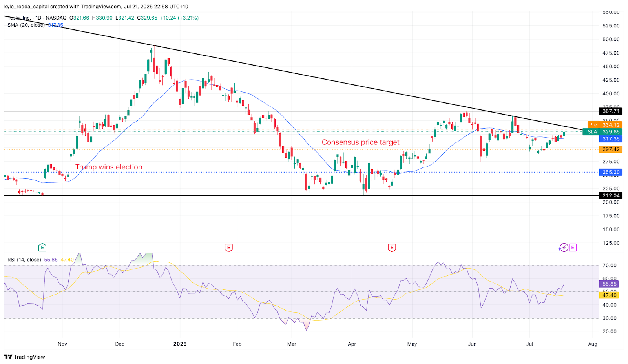Click the 525.00 price axis tick
This screenshot has height=364, width=628.
point(611,26)
